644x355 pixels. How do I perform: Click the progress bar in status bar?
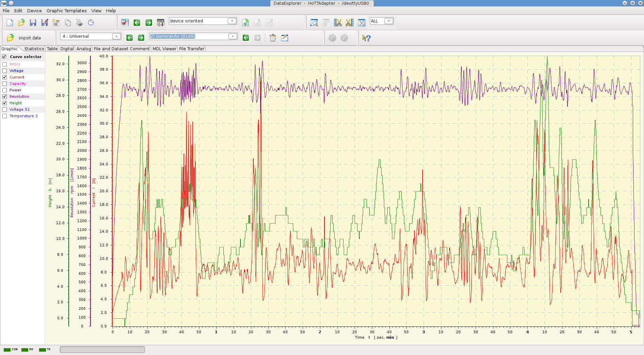102,350
